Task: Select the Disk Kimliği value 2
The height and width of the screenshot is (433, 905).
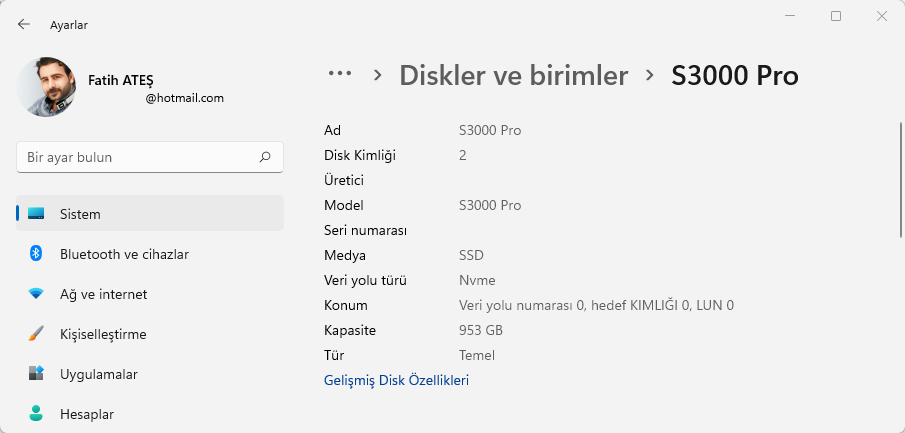Action: click(x=462, y=155)
